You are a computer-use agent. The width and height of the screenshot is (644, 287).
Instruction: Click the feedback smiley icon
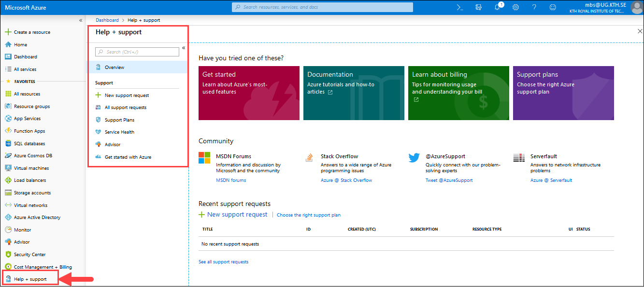pos(553,7)
